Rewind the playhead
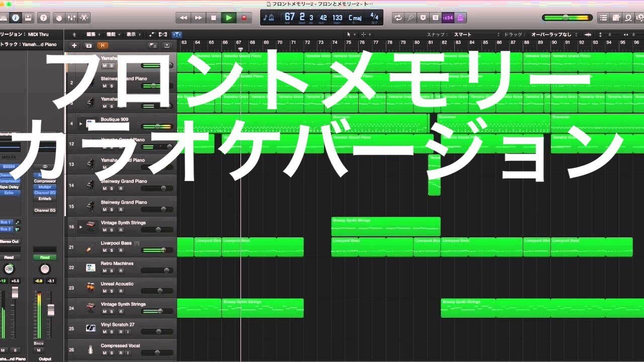The width and height of the screenshot is (644, 362). click(183, 18)
